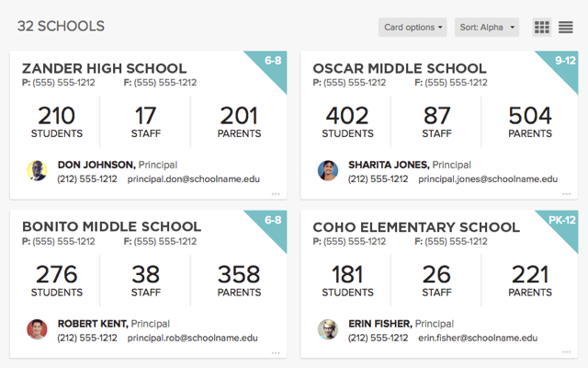Expand the Card options dropdown
The width and height of the screenshot is (588, 368).
[413, 28]
